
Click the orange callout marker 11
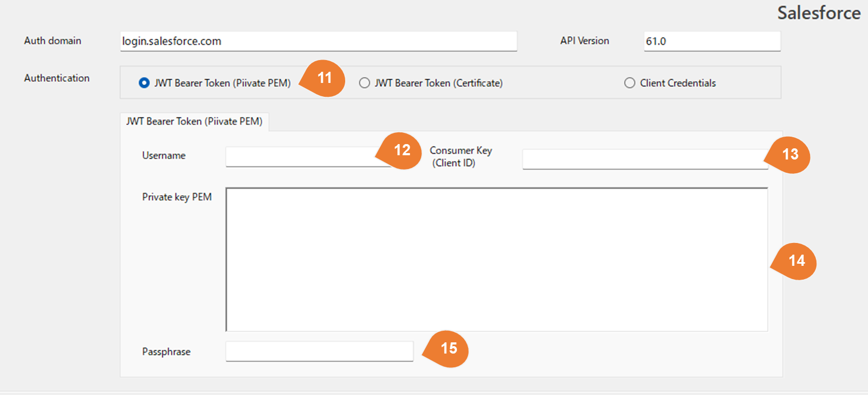click(x=324, y=78)
